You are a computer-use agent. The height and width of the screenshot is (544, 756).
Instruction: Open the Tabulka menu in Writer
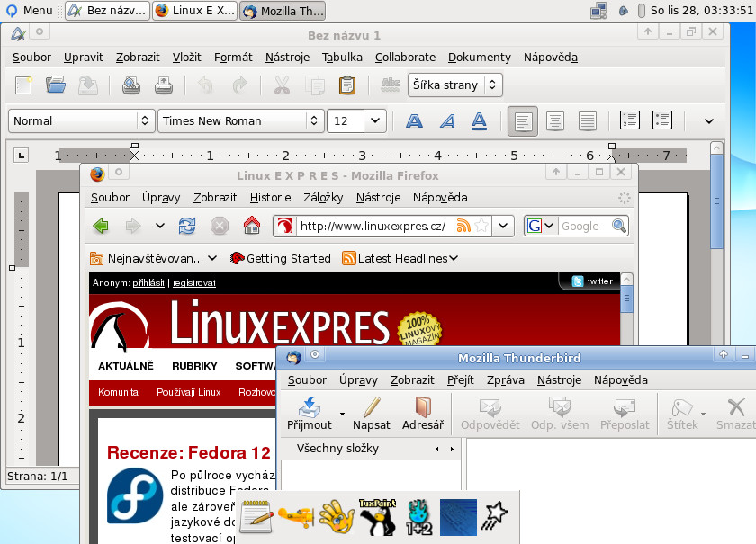tap(342, 58)
